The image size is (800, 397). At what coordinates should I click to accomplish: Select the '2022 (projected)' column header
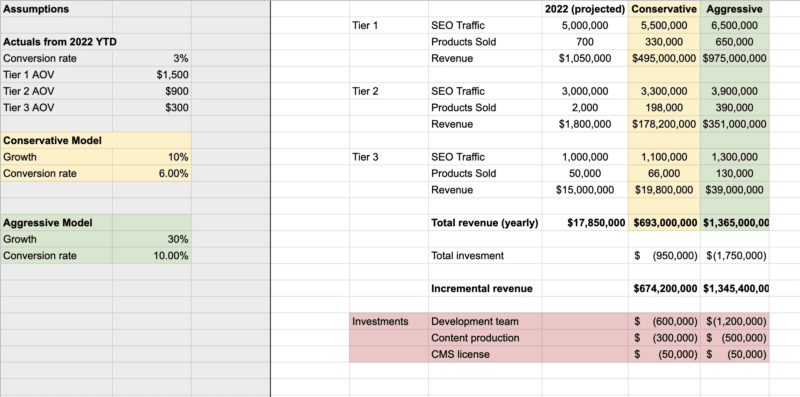585,9
